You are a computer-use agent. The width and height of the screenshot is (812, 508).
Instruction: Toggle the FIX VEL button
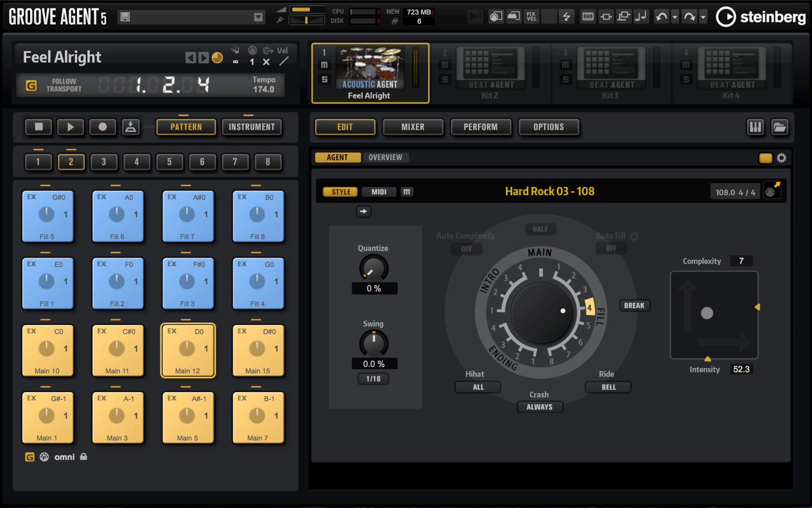[x=531, y=17]
